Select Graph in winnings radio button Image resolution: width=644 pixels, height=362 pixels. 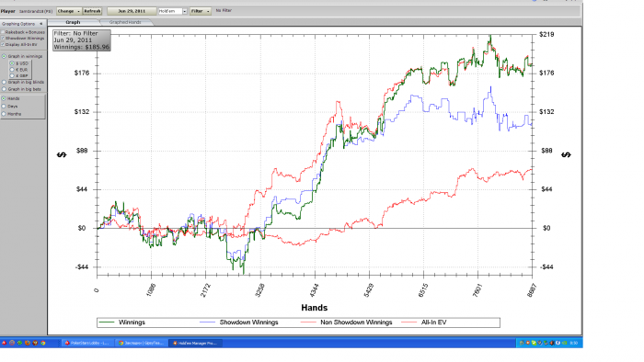coord(4,56)
